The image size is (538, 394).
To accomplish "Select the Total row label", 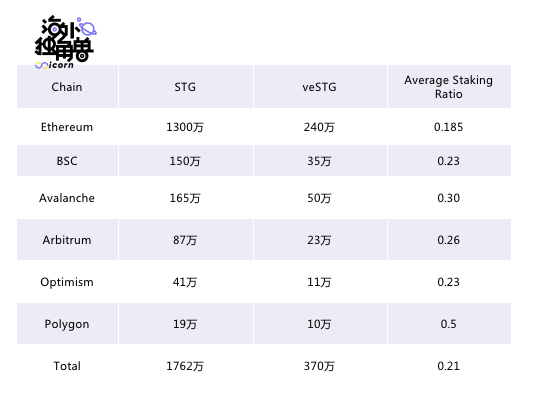I will 67,366.
